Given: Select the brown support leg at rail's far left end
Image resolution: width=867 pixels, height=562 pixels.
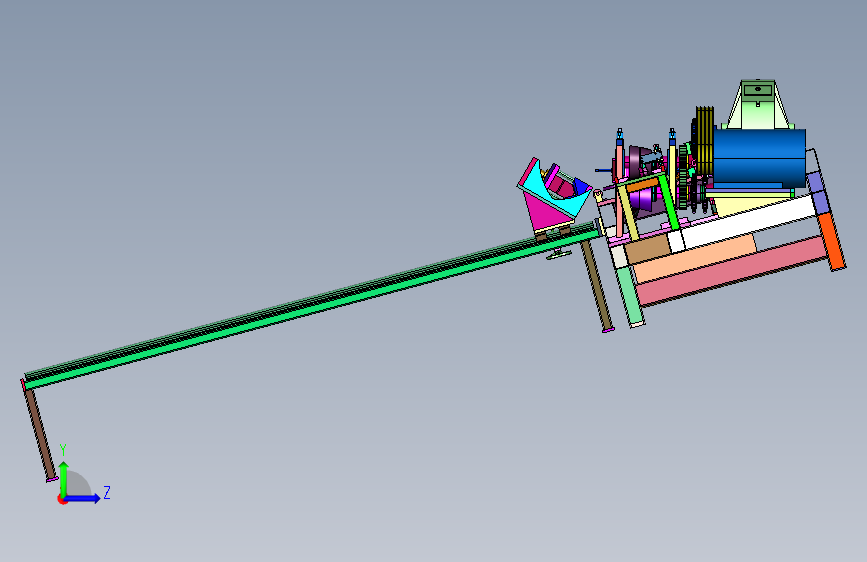Looking at the screenshot, I should pos(41,434).
